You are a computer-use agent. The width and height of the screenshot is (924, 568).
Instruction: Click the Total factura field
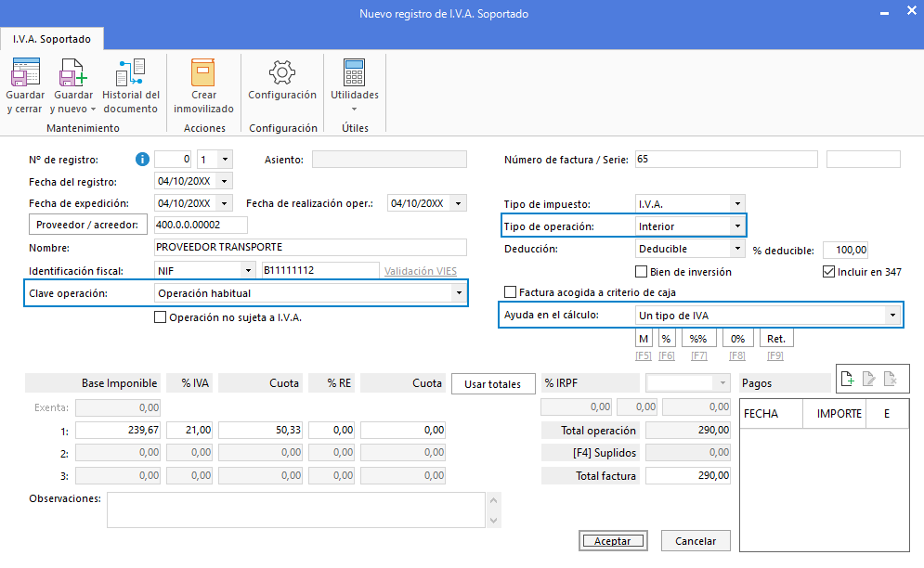coord(688,475)
